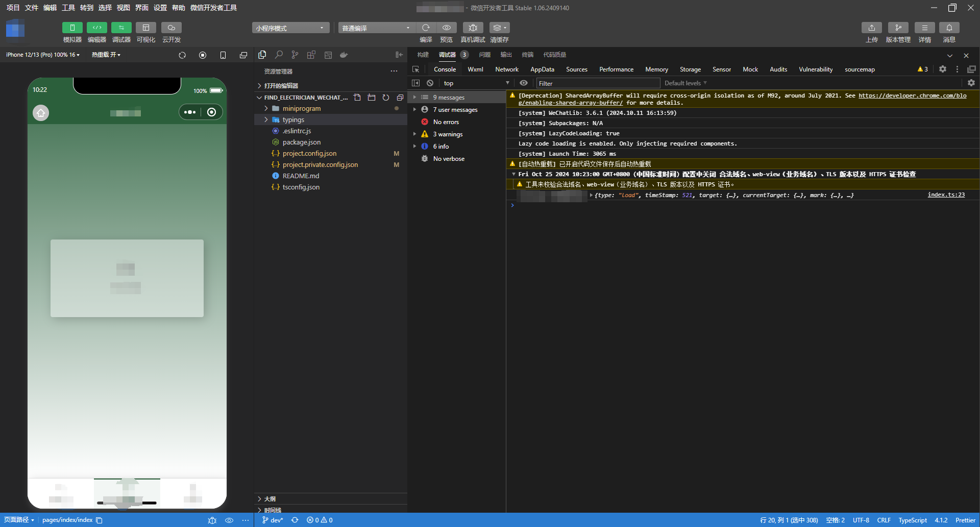
Task: Start real device debugging (真机调试)
Action: click(x=473, y=28)
